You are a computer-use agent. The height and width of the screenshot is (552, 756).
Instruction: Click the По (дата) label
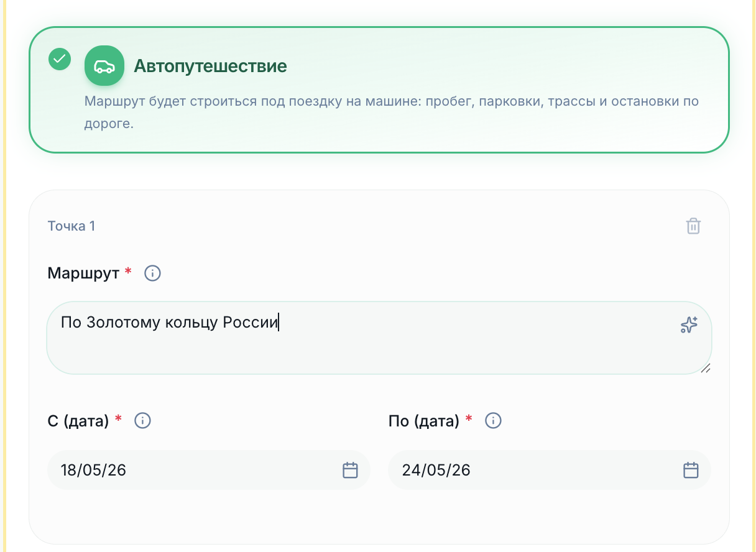(424, 421)
